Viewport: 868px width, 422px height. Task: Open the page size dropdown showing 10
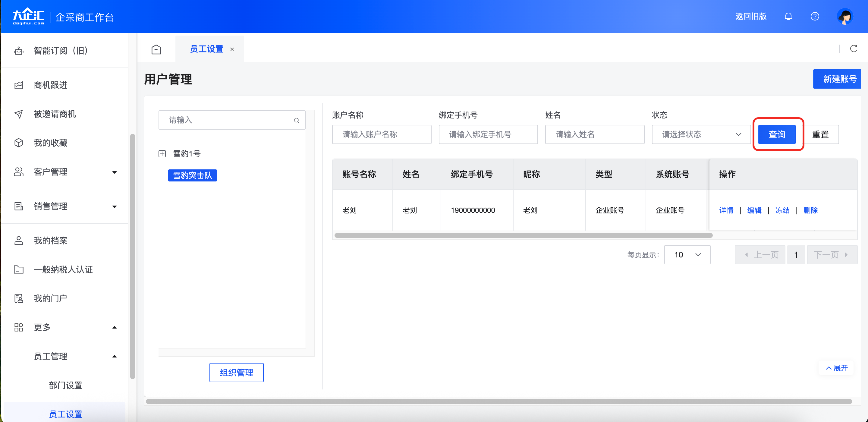point(687,255)
